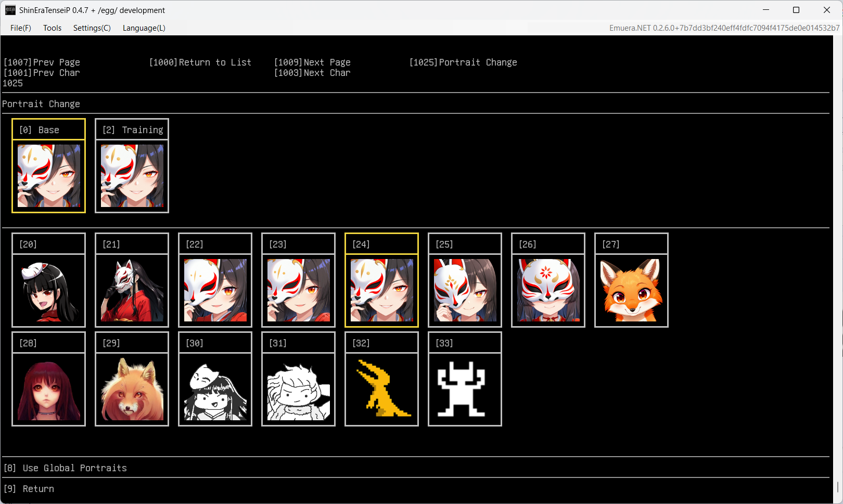The width and height of the screenshot is (843, 504).
Task: Click the [9] Return option
Action: click(x=29, y=489)
